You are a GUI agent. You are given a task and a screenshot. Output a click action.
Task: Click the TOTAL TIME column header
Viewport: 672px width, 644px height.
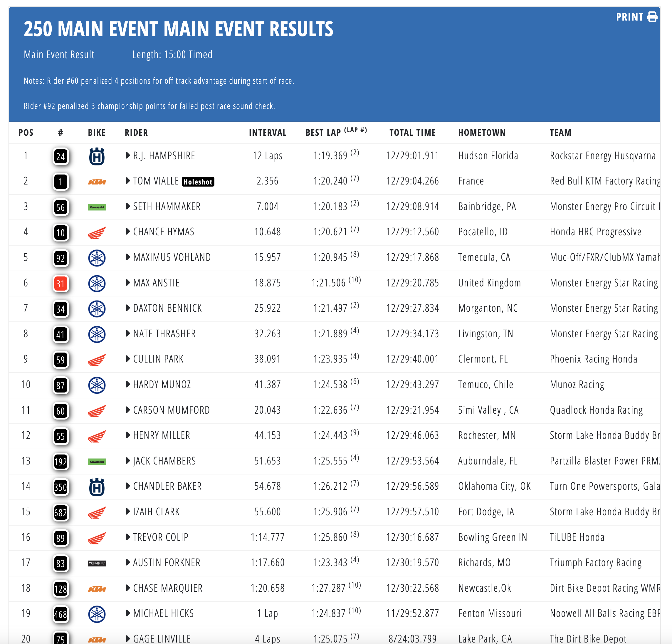coord(412,133)
